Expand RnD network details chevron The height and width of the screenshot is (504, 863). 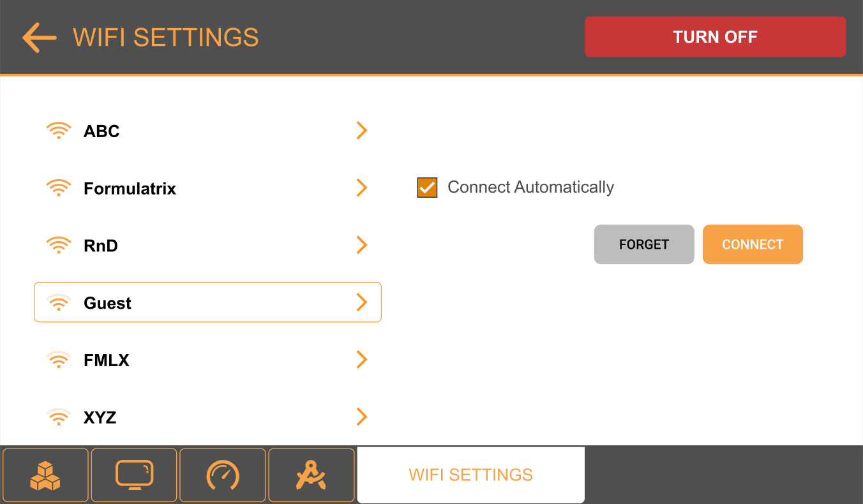point(362,245)
